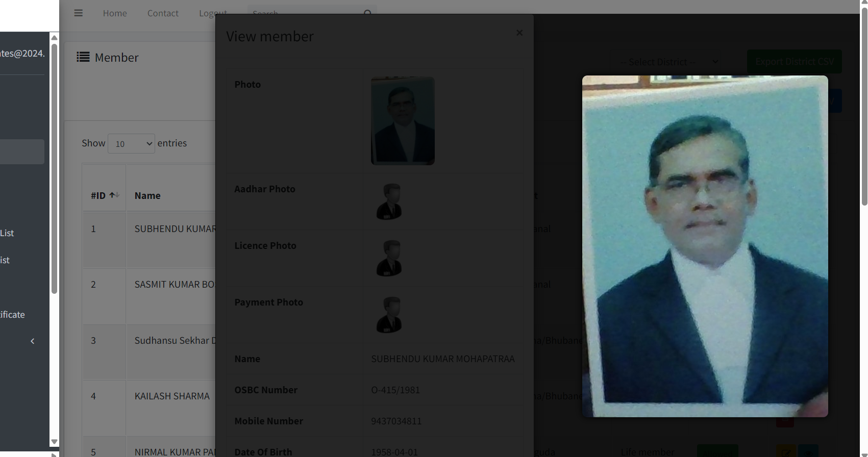The width and height of the screenshot is (868, 457).
Task: Open the Select District dropdown
Action: click(x=668, y=62)
